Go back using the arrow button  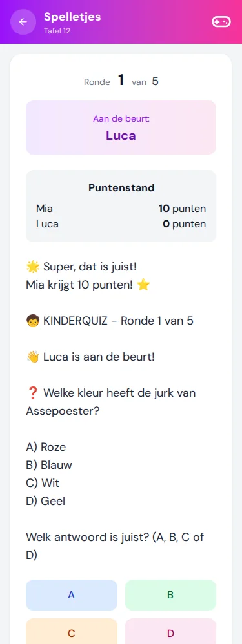pyautogui.click(x=22, y=22)
